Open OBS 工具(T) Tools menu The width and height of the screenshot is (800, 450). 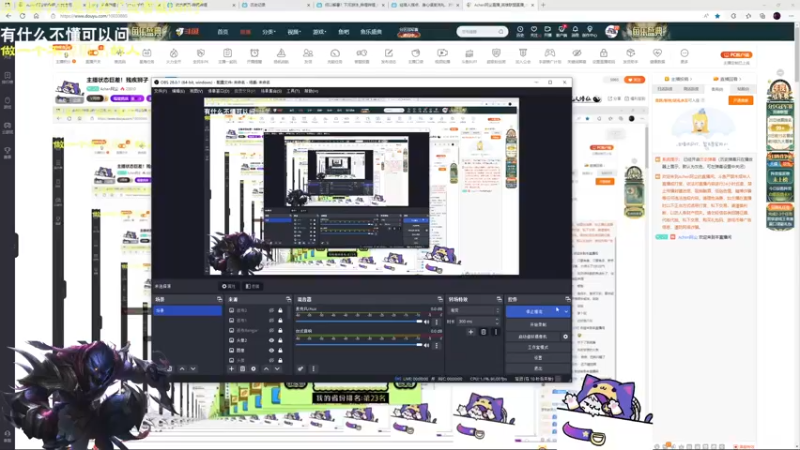[x=293, y=91]
